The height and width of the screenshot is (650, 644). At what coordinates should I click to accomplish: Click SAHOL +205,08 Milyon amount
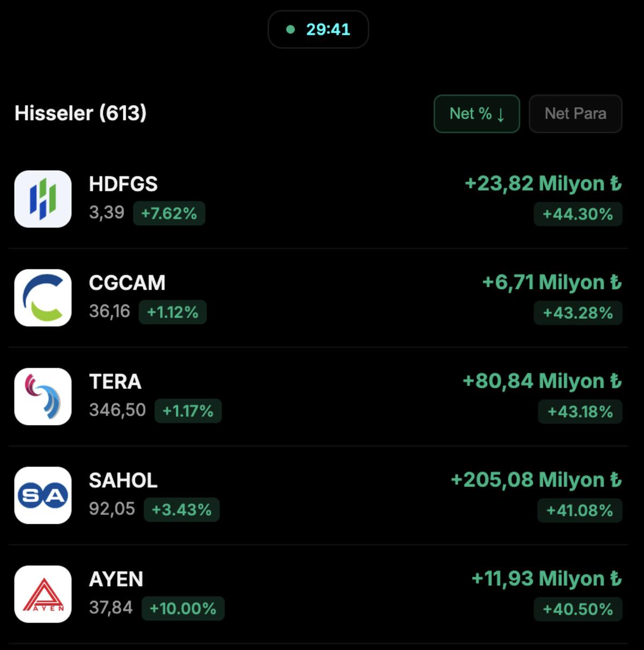pos(536,480)
